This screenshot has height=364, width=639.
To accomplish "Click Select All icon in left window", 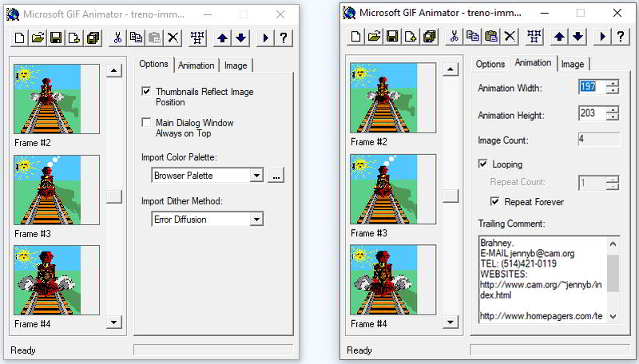I will 197,38.
